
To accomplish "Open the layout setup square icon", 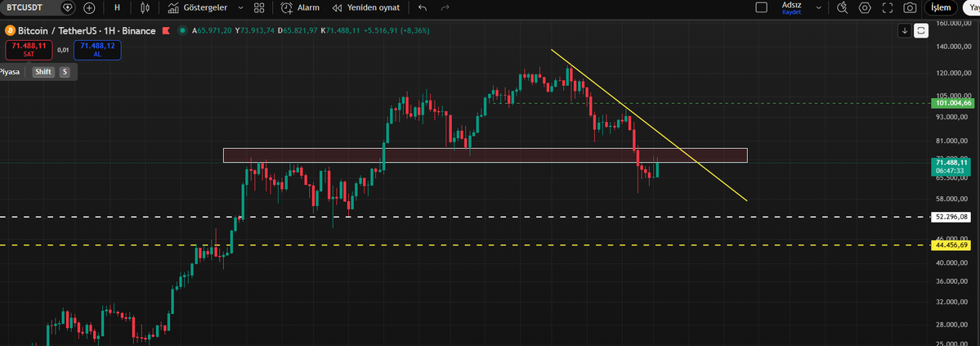I will click(x=761, y=7).
